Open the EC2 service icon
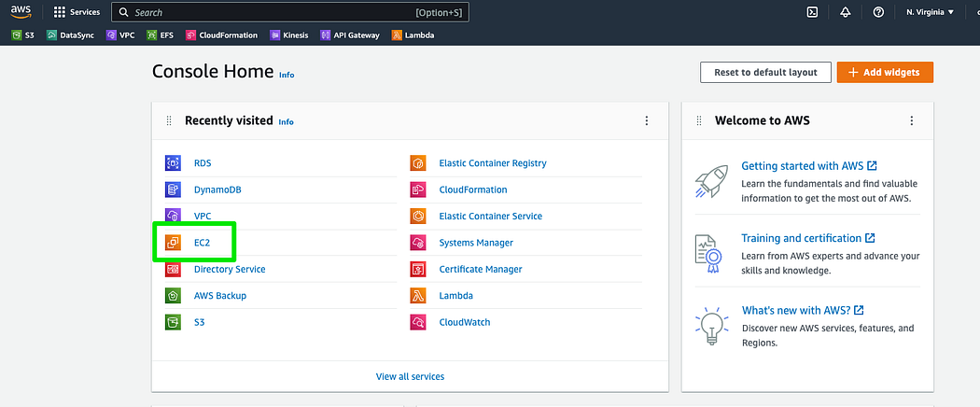This screenshot has width=980, height=407. 173,243
